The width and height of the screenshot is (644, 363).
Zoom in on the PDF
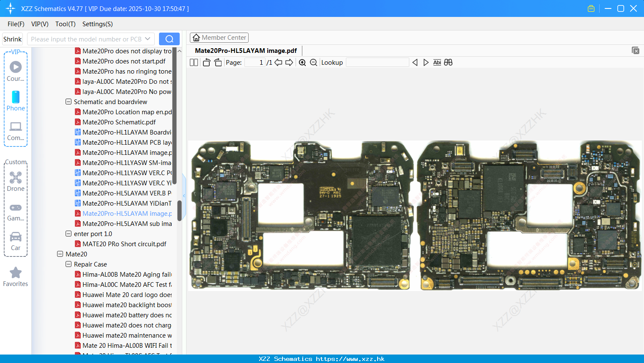[302, 63]
